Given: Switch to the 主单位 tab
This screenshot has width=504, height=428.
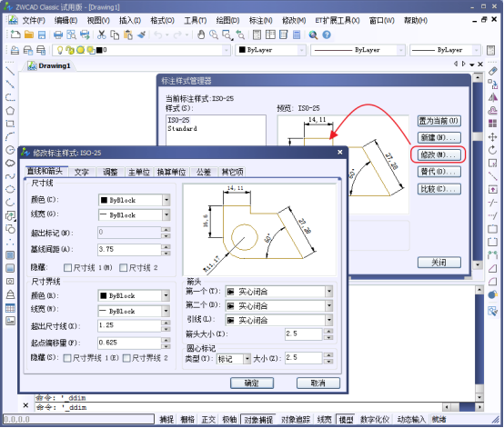Looking at the screenshot, I should tap(139, 172).
